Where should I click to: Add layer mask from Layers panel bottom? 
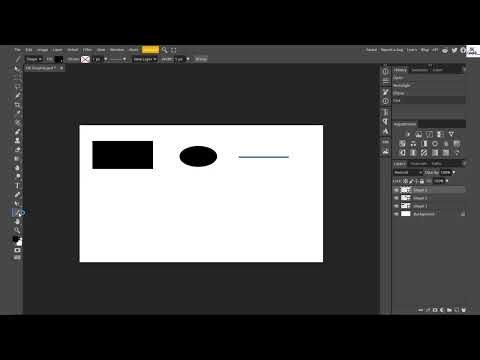435,310
